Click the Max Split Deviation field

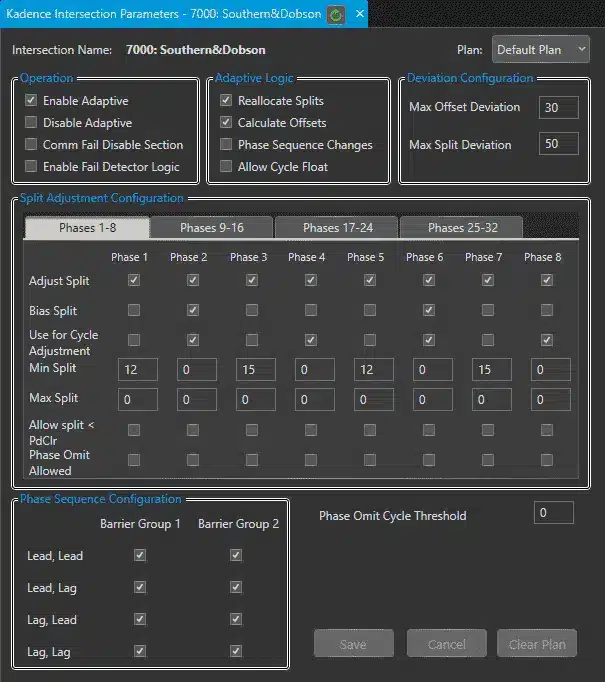[558, 145]
